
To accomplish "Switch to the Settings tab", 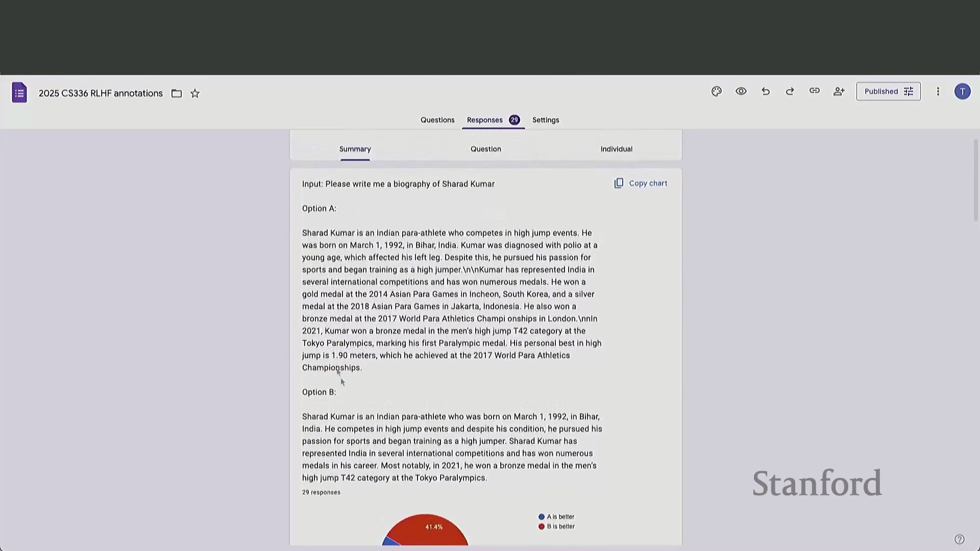I will [546, 120].
